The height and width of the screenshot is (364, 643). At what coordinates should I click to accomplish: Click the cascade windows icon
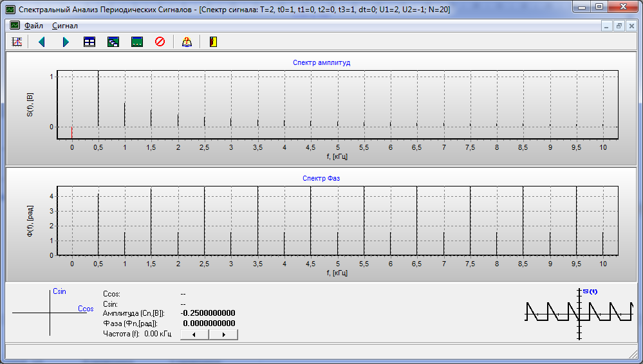(x=113, y=42)
